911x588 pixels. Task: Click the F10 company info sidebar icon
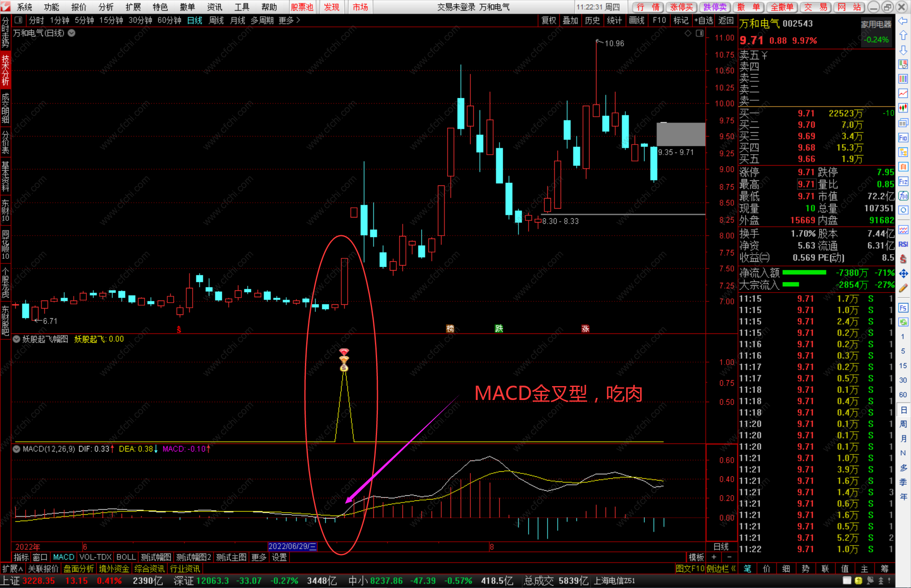pos(903,138)
